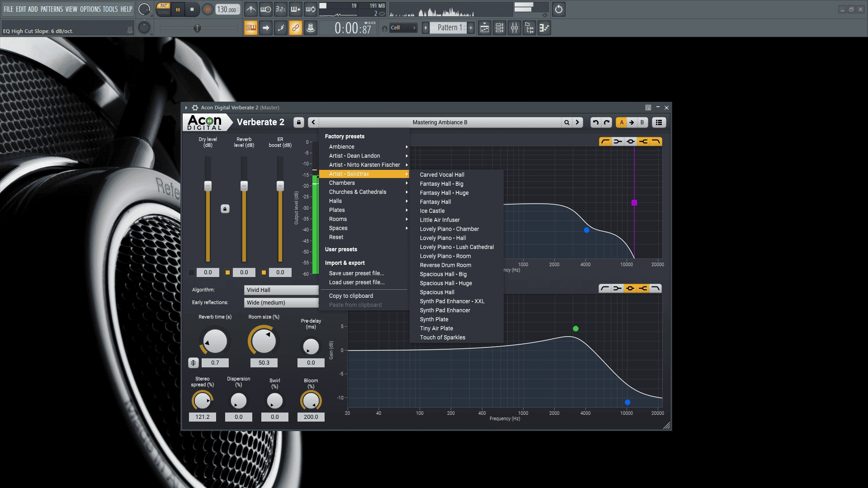The height and width of the screenshot is (488, 868).
Task: Expand the Plates preset submenu
Action: pos(364,210)
